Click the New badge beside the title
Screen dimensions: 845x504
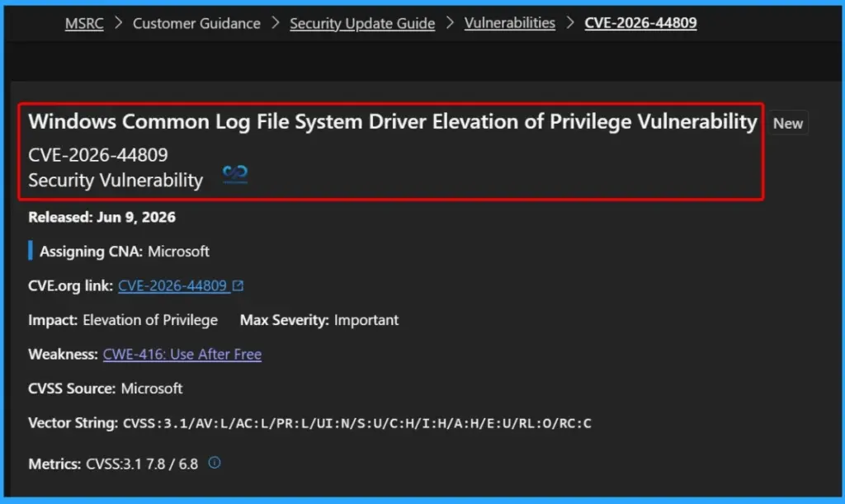pyautogui.click(x=788, y=123)
